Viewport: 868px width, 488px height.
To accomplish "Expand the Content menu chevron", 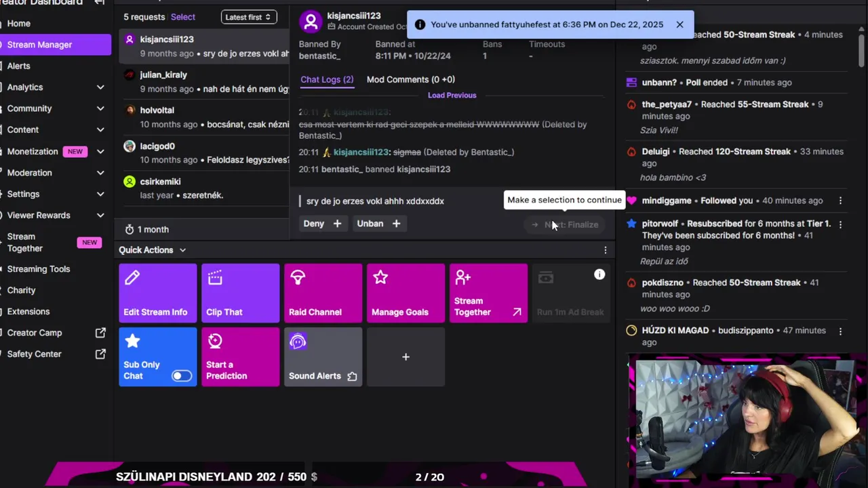I will (100, 129).
